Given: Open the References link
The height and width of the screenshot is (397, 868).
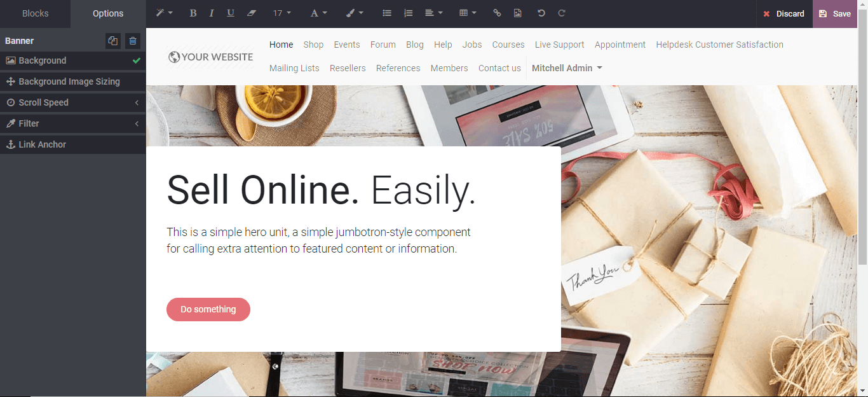Looking at the screenshot, I should (x=398, y=68).
